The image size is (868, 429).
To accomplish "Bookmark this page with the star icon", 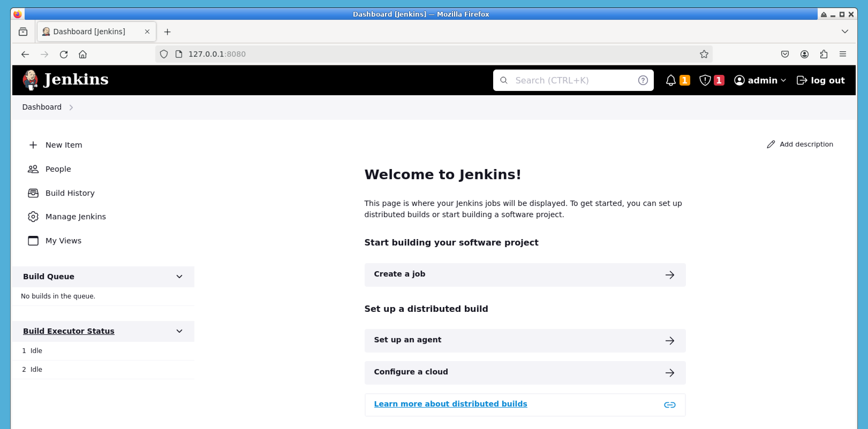I will [x=704, y=54].
